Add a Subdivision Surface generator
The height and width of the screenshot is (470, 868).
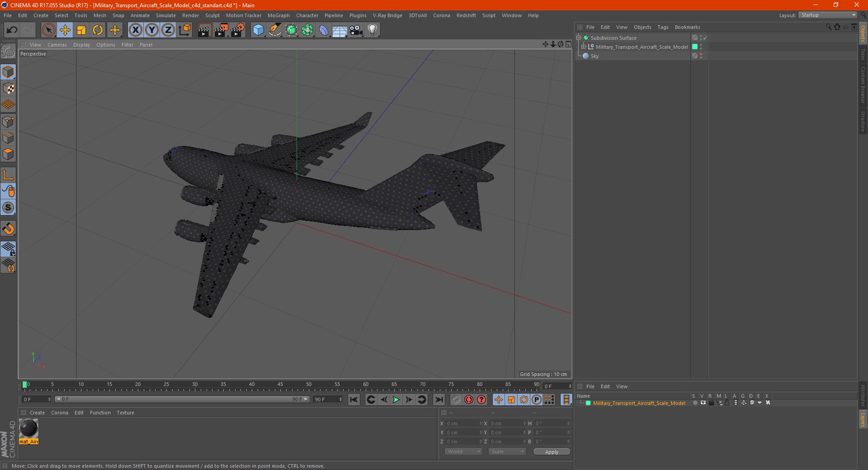[291, 30]
